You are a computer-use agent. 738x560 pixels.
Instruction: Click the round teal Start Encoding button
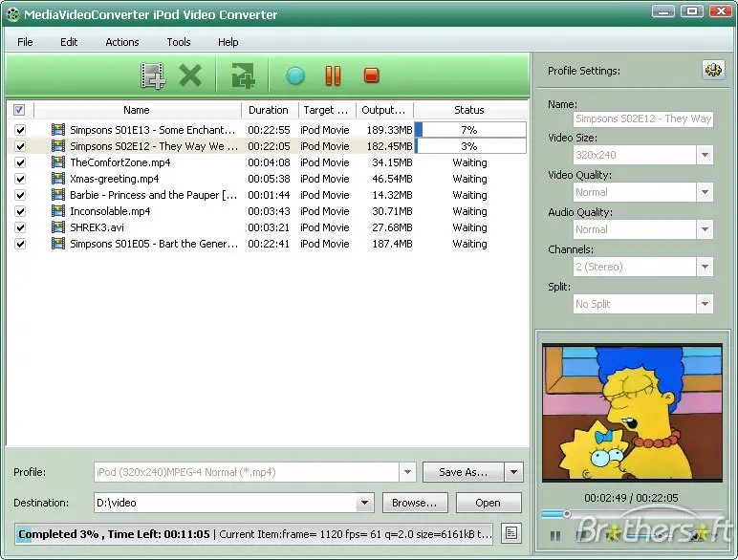point(294,75)
